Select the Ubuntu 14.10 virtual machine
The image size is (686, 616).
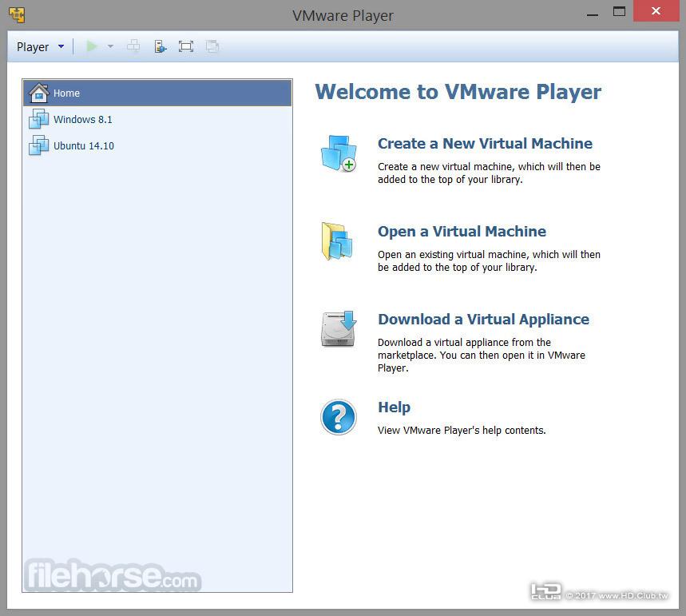click(157, 145)
